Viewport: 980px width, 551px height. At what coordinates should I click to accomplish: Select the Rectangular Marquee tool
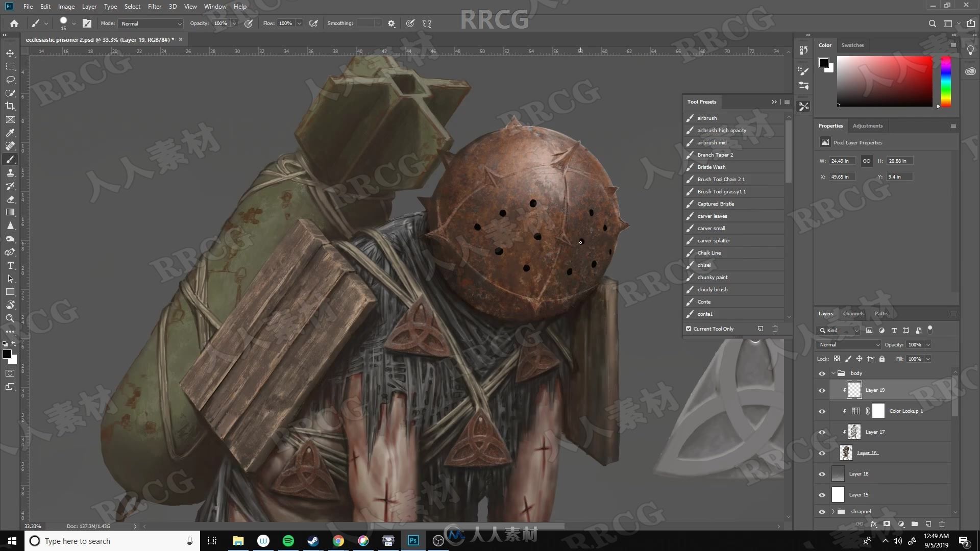tap(10, 66)
